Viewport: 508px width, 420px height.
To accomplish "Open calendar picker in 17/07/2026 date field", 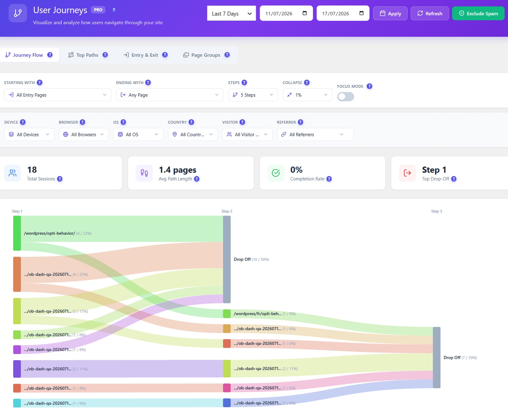I will [x=361, y=13].
